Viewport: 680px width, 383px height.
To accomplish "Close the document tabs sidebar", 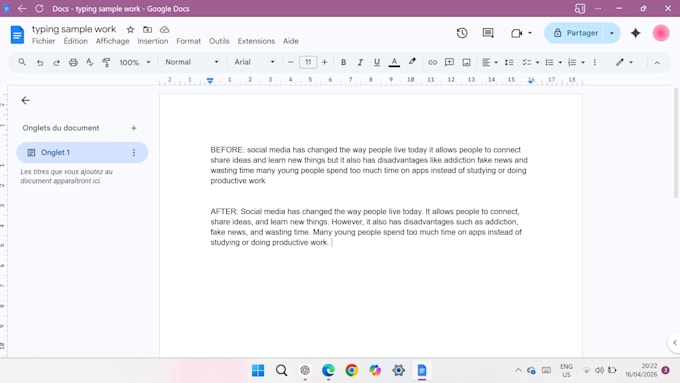I will [x=26, y=101].
